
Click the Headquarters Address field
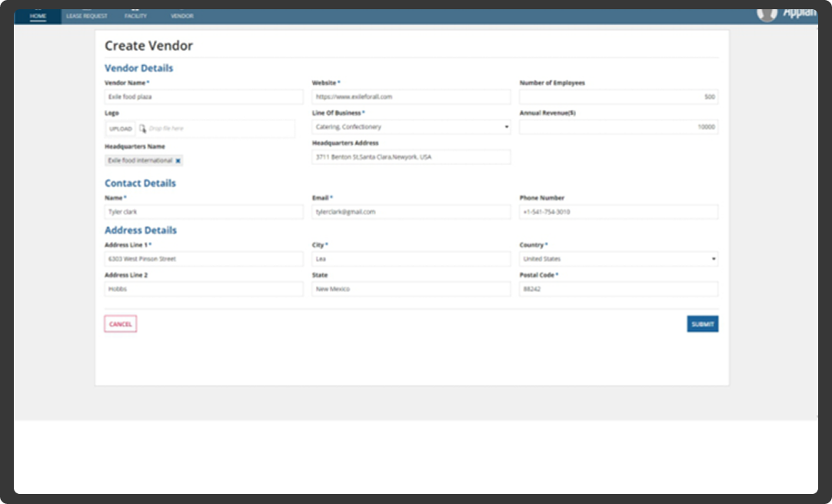click(411, 156)
